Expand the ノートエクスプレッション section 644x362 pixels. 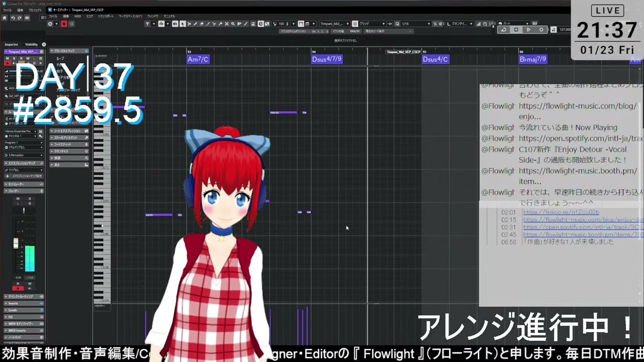coord(69,131)
